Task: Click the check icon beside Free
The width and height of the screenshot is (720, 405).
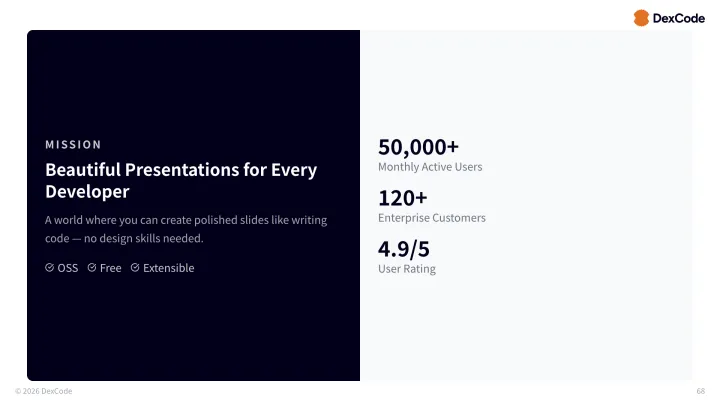Action: click(x=92, y=268)
